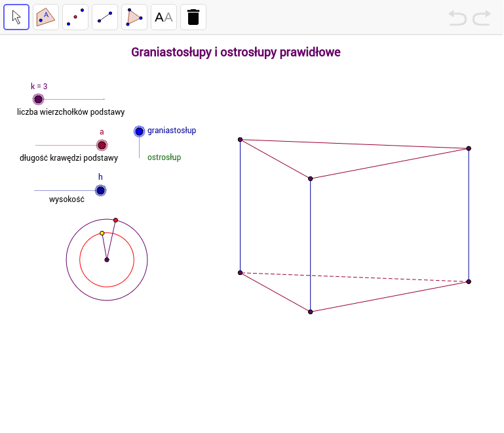Click the bottom front vertex of the prism
The width and height of the screenshot is (504, 433).
[310, 312]
